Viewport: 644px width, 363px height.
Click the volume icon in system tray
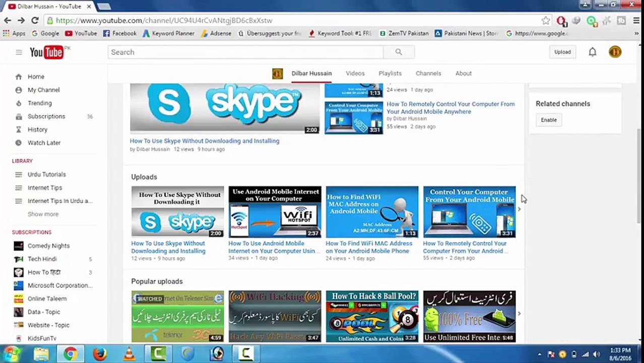click(x=597, y=354)
